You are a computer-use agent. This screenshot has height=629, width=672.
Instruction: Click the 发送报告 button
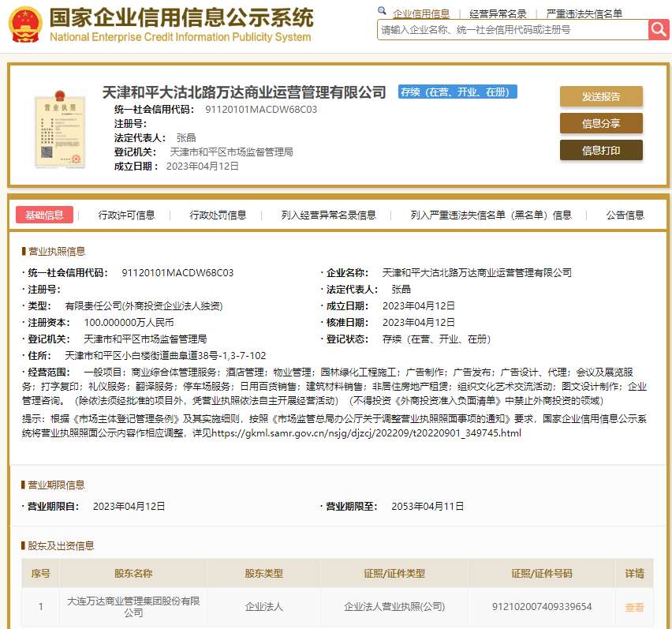click(601, 96)
